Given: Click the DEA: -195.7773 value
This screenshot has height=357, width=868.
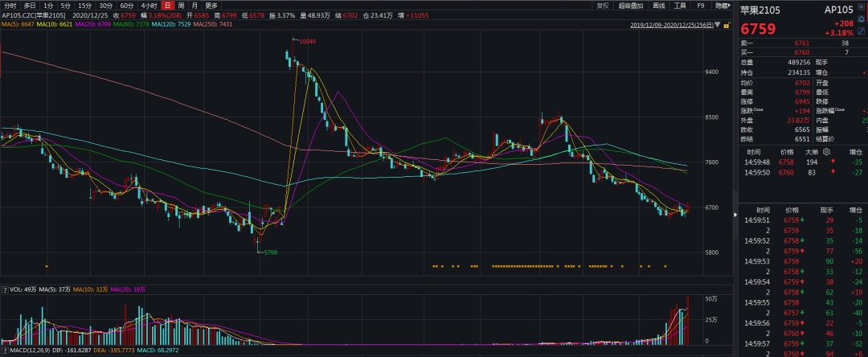Looking at the screenshot, I should (113, 351).
